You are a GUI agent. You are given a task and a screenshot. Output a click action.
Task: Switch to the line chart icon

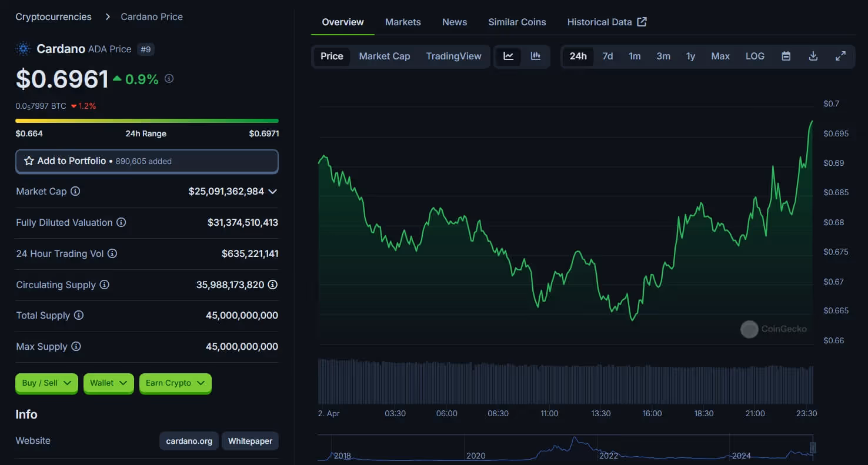(509, 56)
